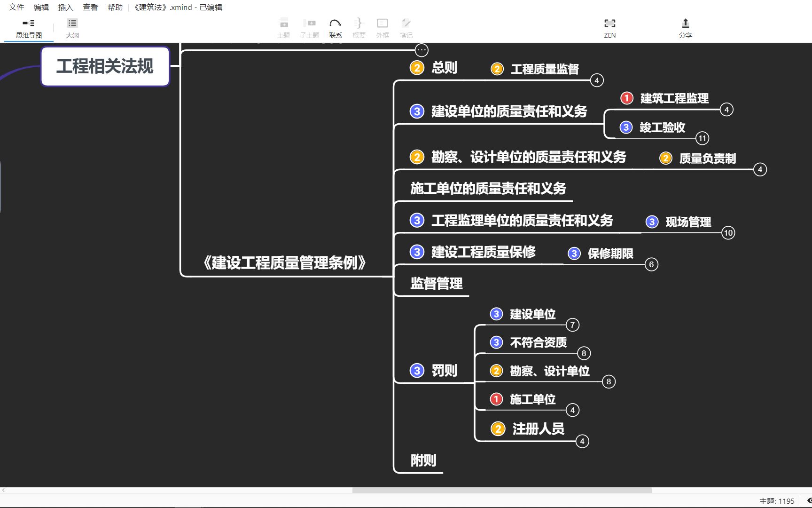Screen dimensions: 812x508
Task: Click priority 1 marker on 施工单位
Action: click(x=496, y=399)
